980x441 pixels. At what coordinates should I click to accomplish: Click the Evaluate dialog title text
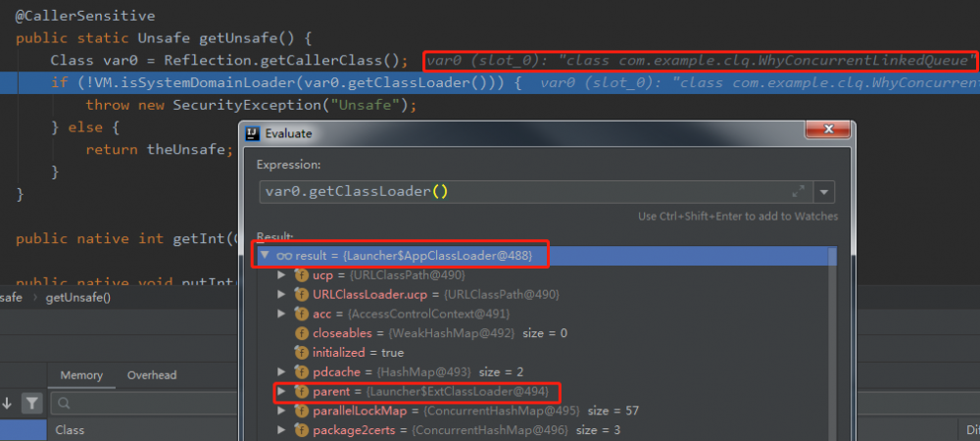point(288,133)
